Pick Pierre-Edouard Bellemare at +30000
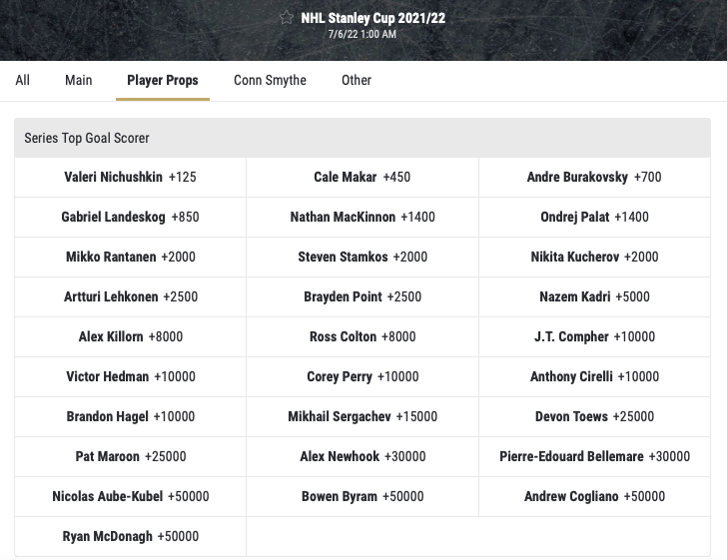This screenshot has width=728, height=560. pyautogui.click(x=594, y=456)
